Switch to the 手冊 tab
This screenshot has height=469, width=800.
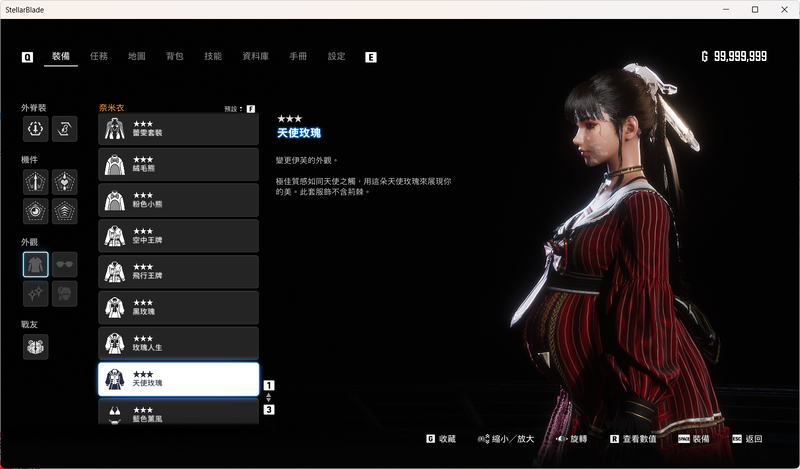click(298, 56)
